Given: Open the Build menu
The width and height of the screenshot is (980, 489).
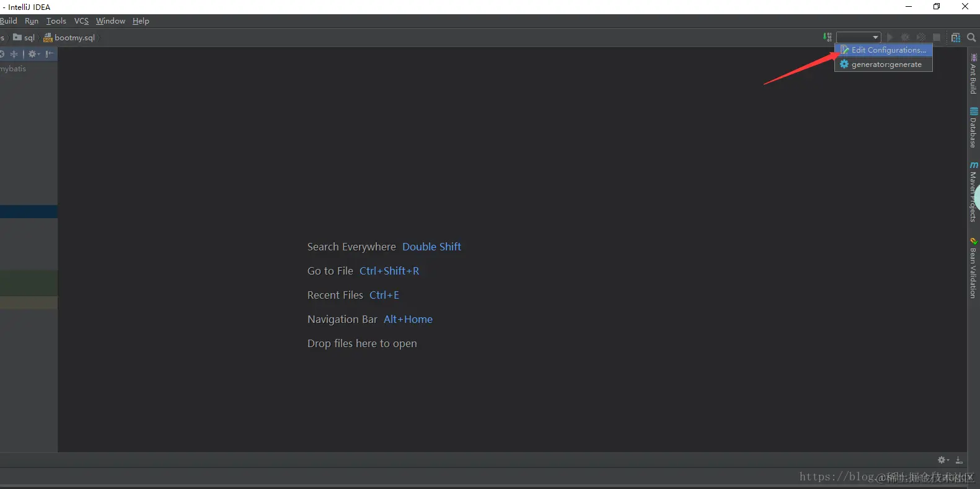Looking at the screenshot, I should tap(9, 21).
